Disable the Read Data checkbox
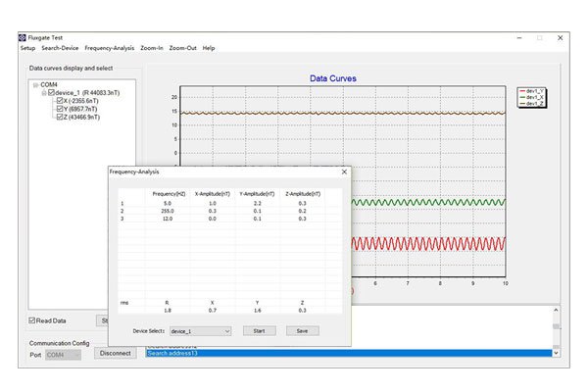 tap(32, 320)
